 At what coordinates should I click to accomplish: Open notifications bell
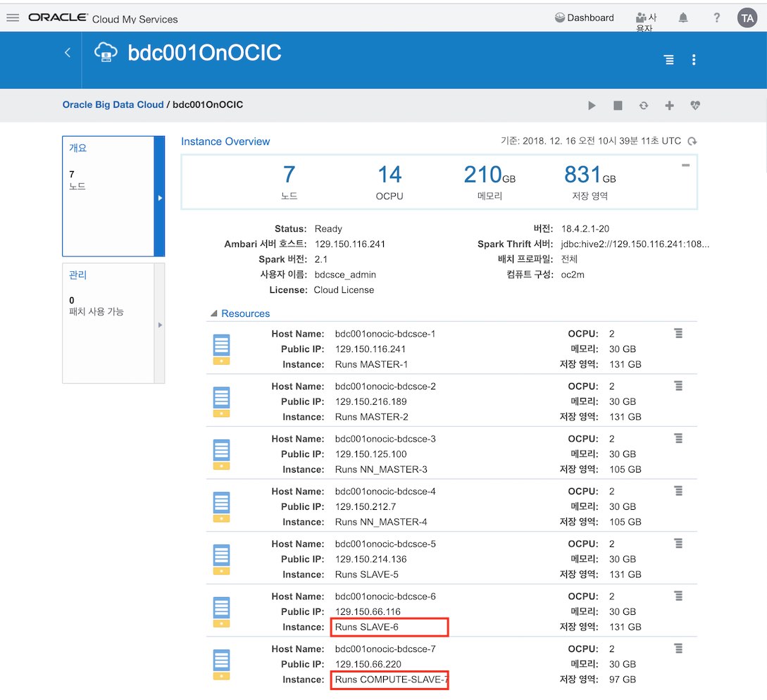(683, 18)
